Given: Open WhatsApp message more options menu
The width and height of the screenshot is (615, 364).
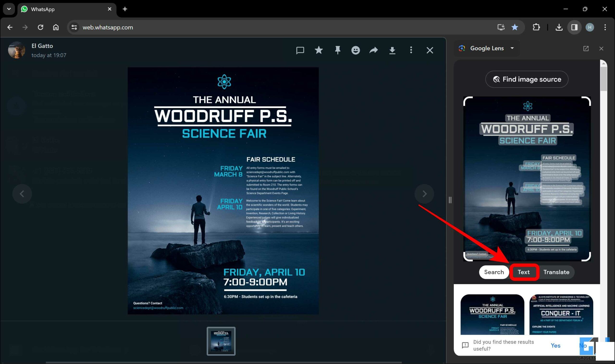Looking at the screenshot, I should (411, 50).
